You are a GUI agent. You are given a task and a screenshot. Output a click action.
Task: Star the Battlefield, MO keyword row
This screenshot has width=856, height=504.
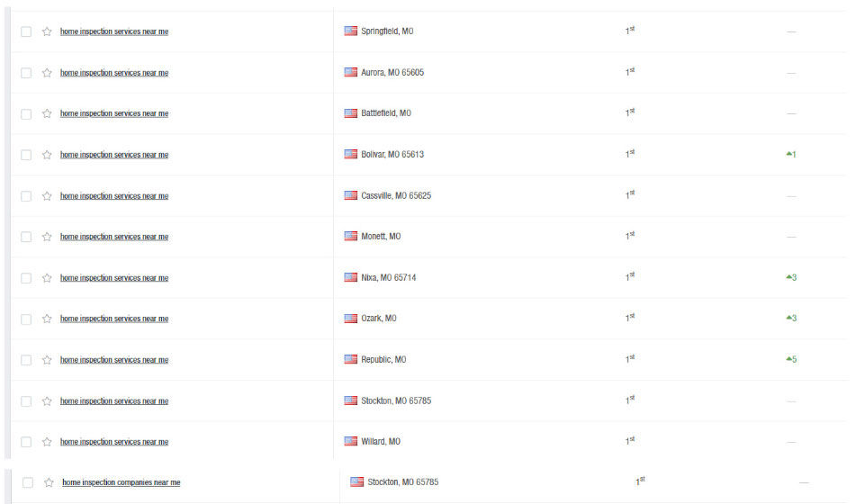pos(47,114)
